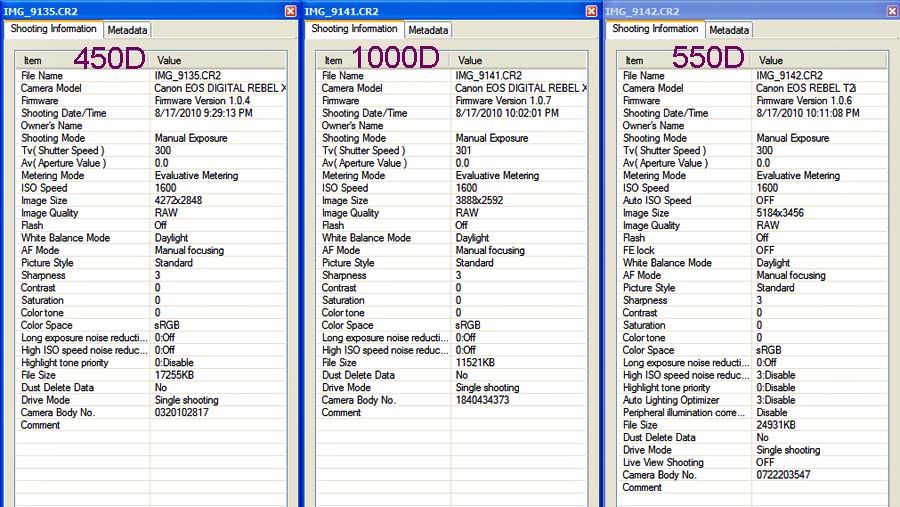Click Drive Mode row in IMG_9141.CR2 window
900x507 pixels.
click(452, 388)
